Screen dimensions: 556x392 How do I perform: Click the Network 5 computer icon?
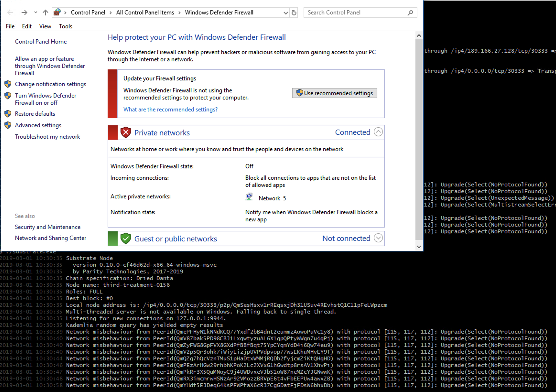pos(249,197)
